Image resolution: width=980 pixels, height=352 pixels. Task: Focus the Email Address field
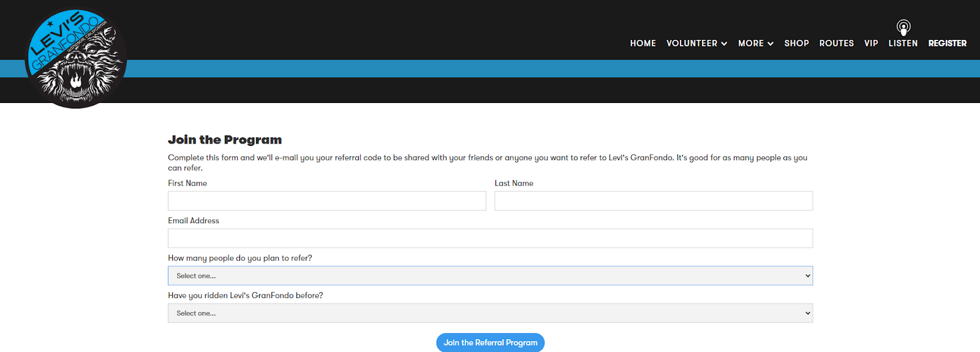[x=491, y=239]
